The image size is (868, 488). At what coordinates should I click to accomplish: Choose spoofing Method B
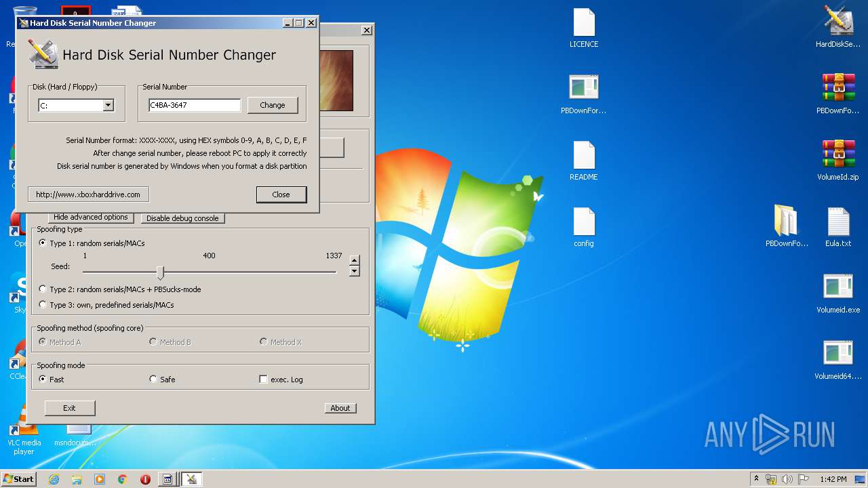[x=170, y=342]
